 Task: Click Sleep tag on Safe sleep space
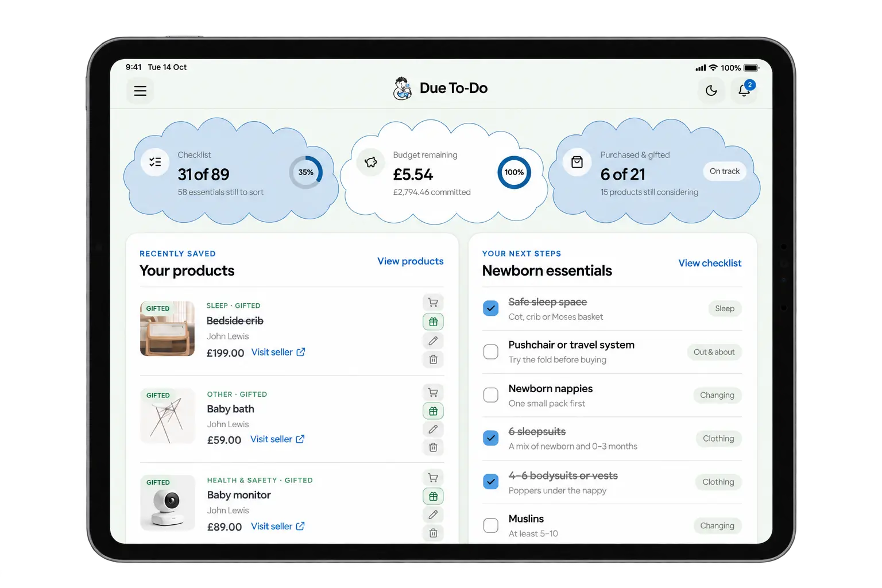725,308
